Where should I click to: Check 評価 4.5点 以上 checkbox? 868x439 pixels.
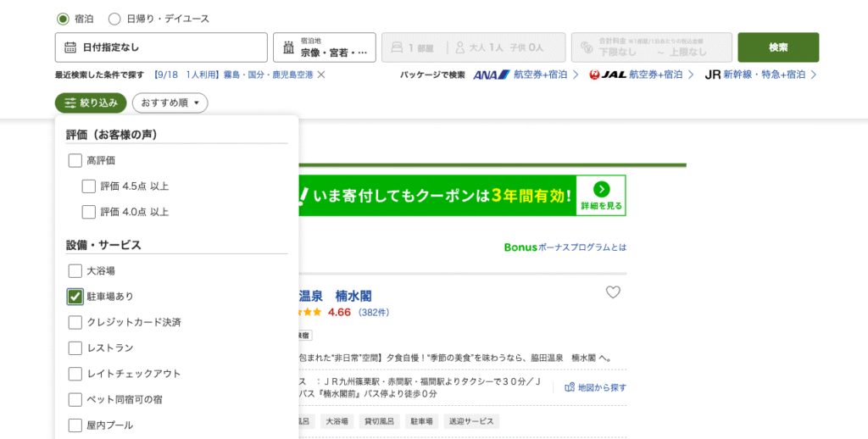[x=88, y=186]
